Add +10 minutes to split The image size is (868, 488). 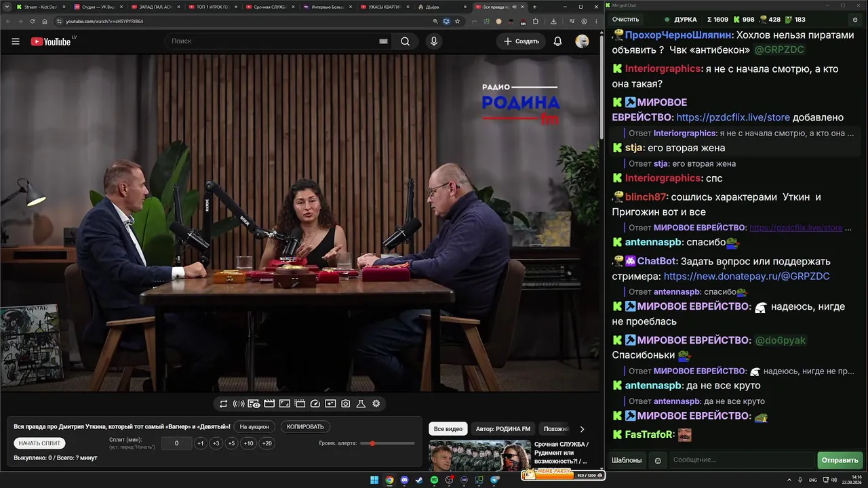249,443
